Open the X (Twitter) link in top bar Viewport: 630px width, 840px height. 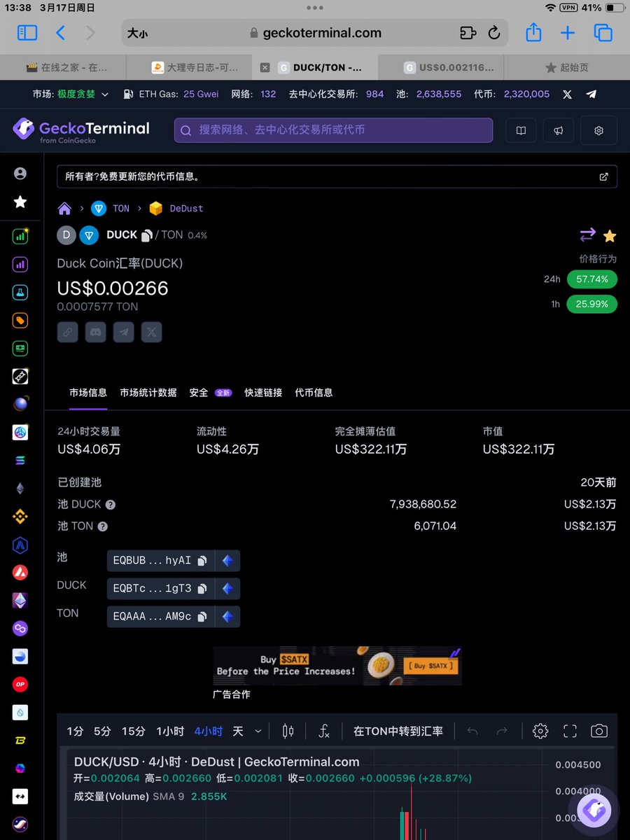pos(568,94)
